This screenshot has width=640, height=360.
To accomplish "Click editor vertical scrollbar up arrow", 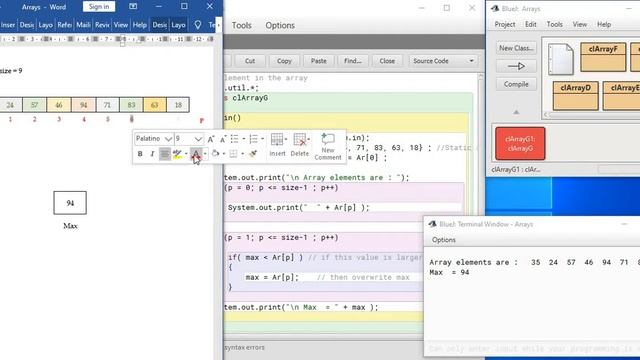I will pos(480,77).
